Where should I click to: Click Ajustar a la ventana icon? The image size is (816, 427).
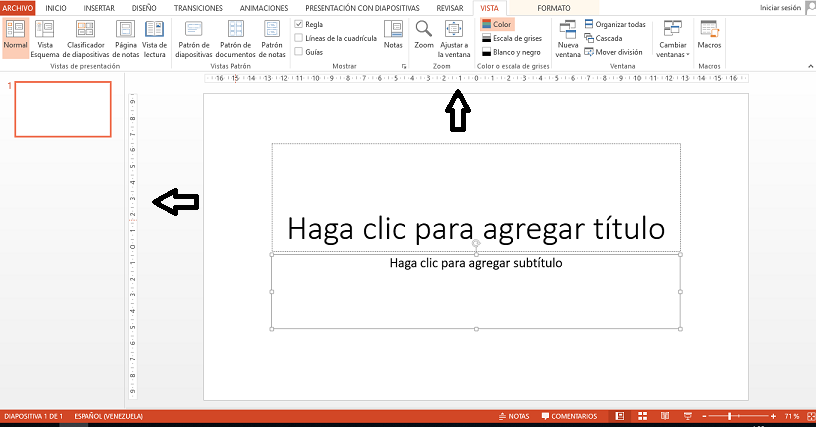[x=454, y=31]
